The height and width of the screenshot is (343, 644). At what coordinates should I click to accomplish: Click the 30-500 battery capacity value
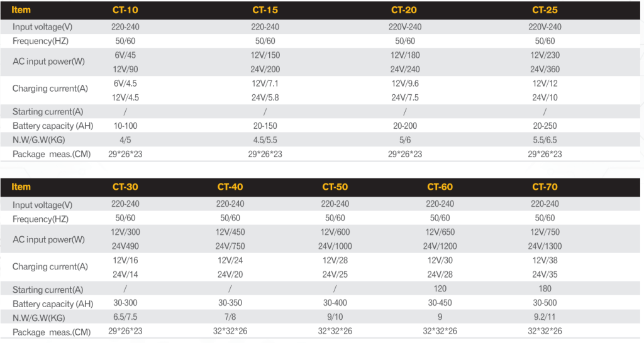click(x=545, y=303)
